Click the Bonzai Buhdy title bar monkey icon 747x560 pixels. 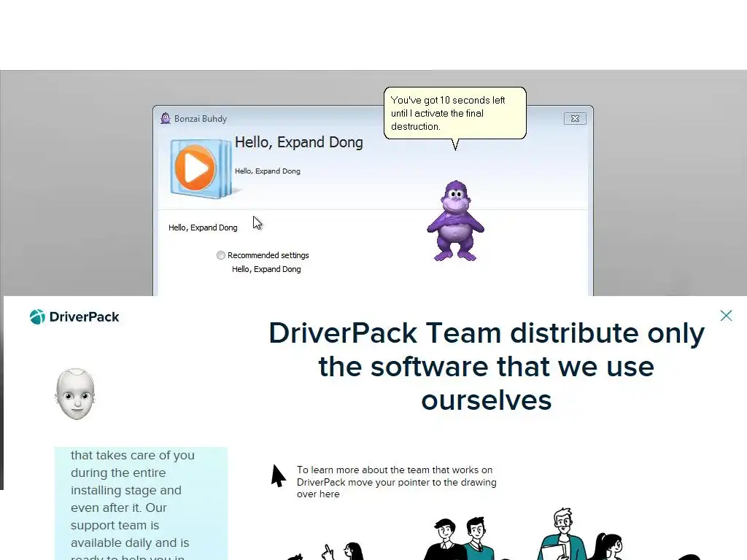[x=166, y=118]
